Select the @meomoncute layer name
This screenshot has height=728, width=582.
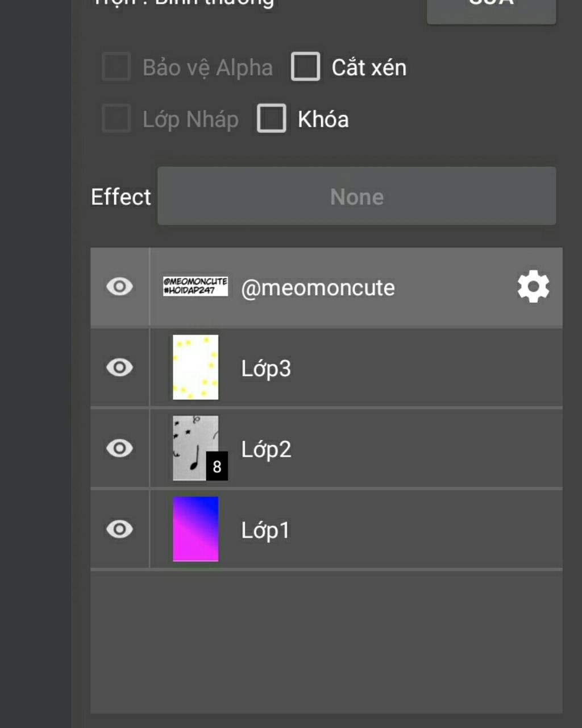[x=318, y=288]
